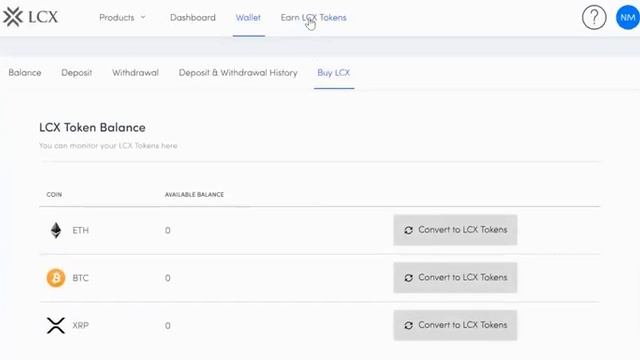The width and height of the screenshot is (640, 360).
Task: Click the LCX Token Balance heading
Action: [x=92, y=127]
